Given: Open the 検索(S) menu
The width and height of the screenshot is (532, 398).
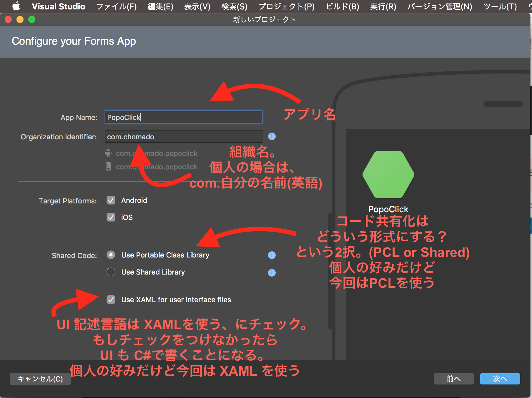Looking at the screenshot, I should click(234, 6).
